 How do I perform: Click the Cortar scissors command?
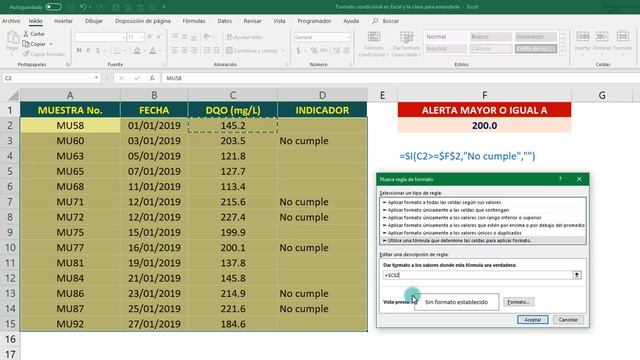[x=34, y=34]
